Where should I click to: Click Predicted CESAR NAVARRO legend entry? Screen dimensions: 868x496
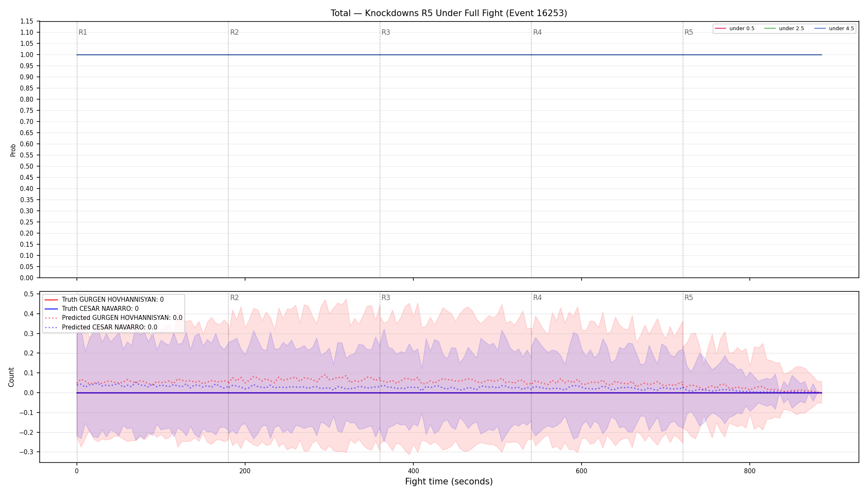[x=101, y=327]
